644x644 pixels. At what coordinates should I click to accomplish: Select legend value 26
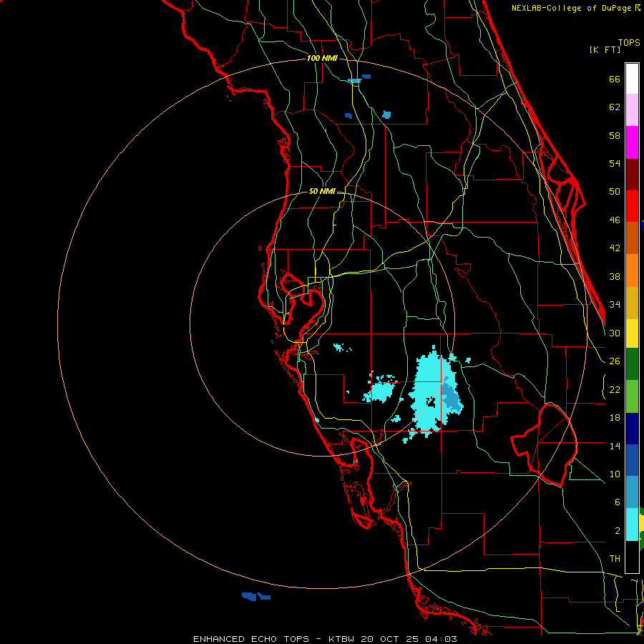[x=615, y=361]
